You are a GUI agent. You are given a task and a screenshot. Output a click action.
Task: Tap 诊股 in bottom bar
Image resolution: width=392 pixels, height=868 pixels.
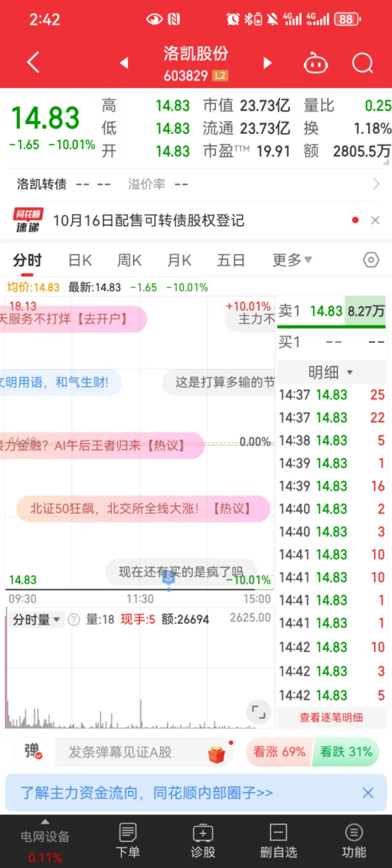203,840
